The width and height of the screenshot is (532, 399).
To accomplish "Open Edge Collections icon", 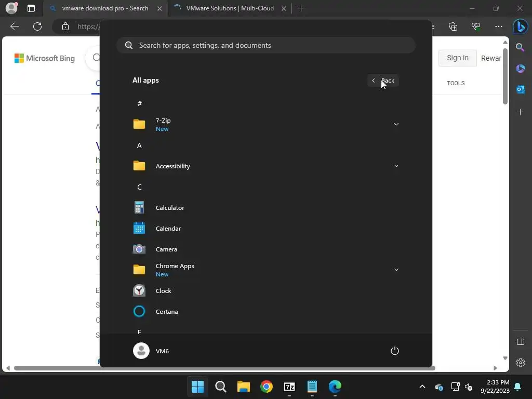I will tap(453, 26).
